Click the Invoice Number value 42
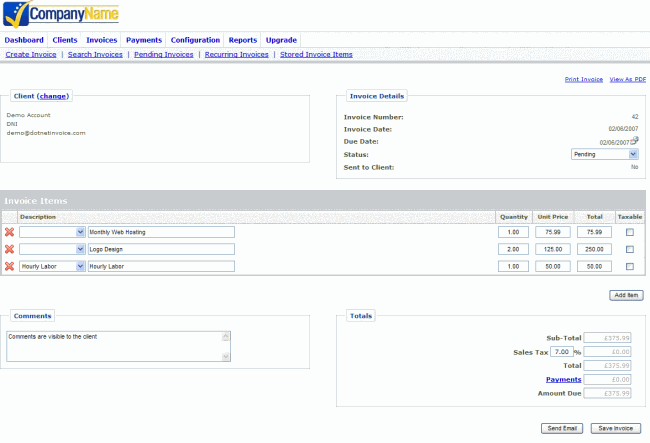650x443 pixels. (x=635, y=116)
